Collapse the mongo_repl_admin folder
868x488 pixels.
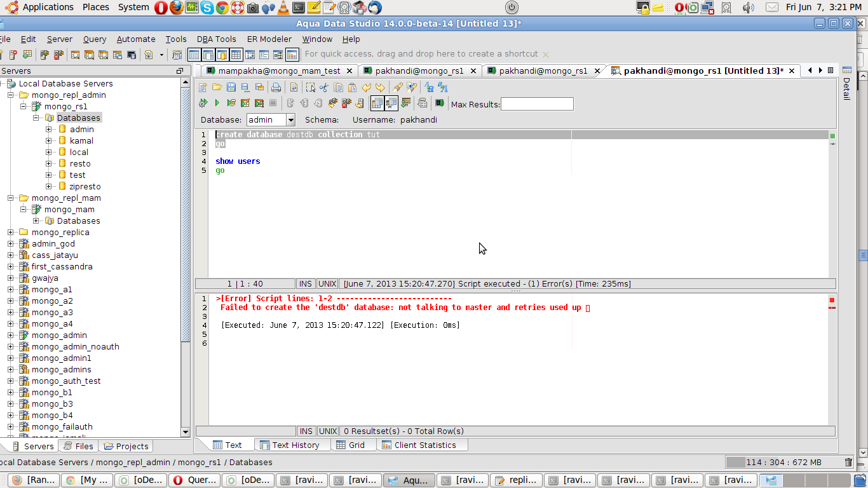(x=11, y=95)
